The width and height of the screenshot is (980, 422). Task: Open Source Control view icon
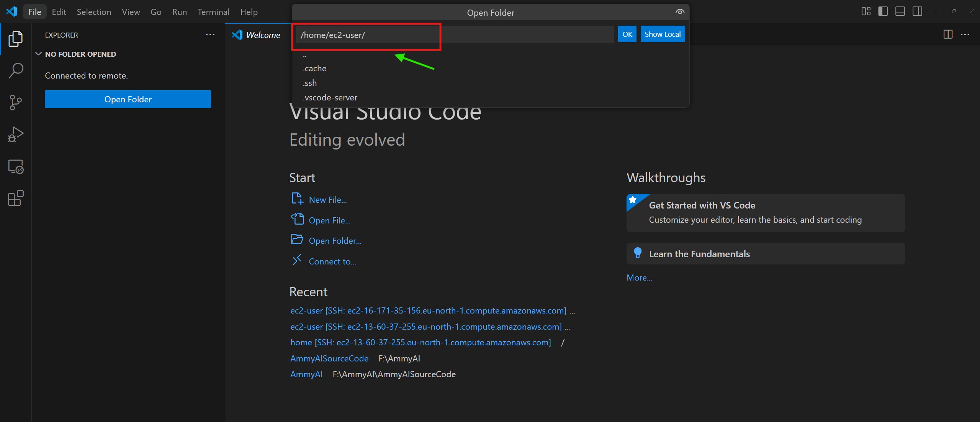coord(16,102)
